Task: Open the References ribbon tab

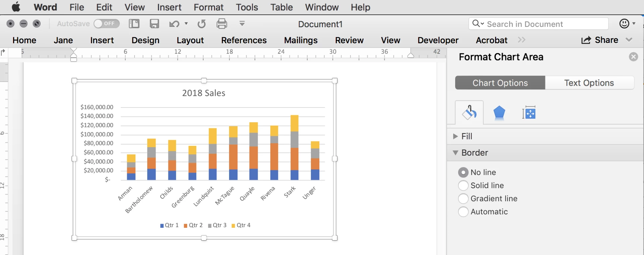Action: (x=244, y=40)
